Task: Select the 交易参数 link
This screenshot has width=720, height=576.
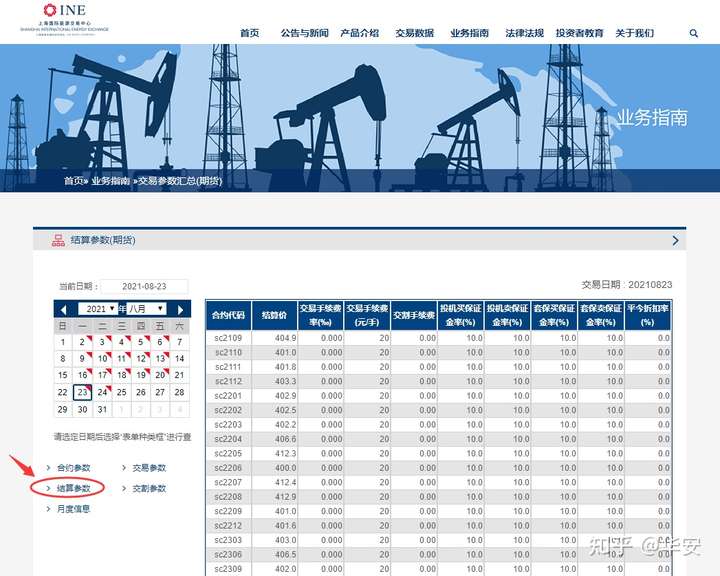Action: pos(149,468)
